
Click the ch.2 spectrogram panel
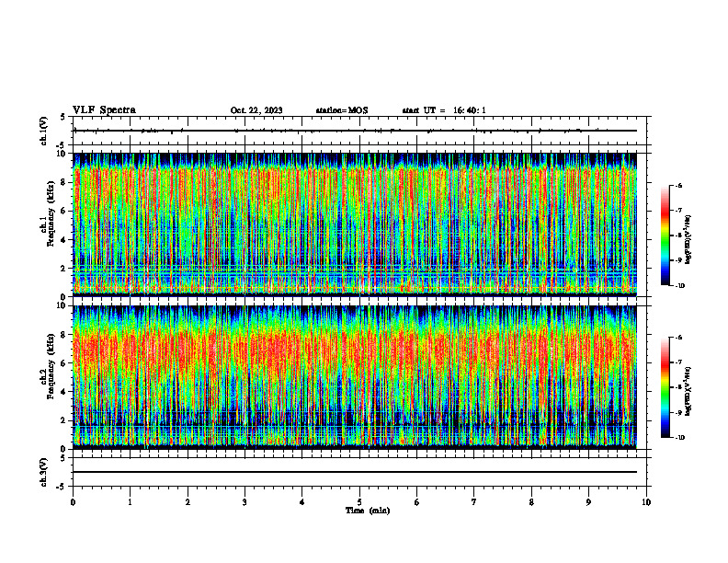354,377
